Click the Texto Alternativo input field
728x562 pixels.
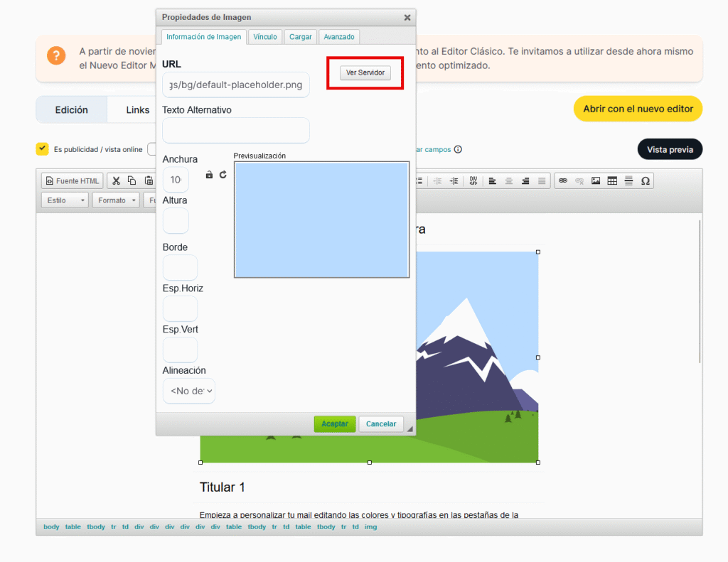236,131
